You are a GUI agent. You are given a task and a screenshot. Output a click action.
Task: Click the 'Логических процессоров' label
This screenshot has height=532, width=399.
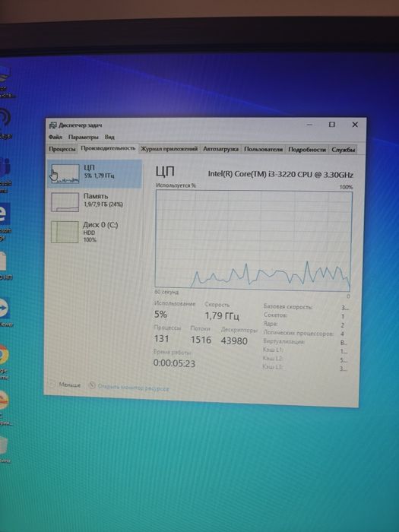point(298,333)
